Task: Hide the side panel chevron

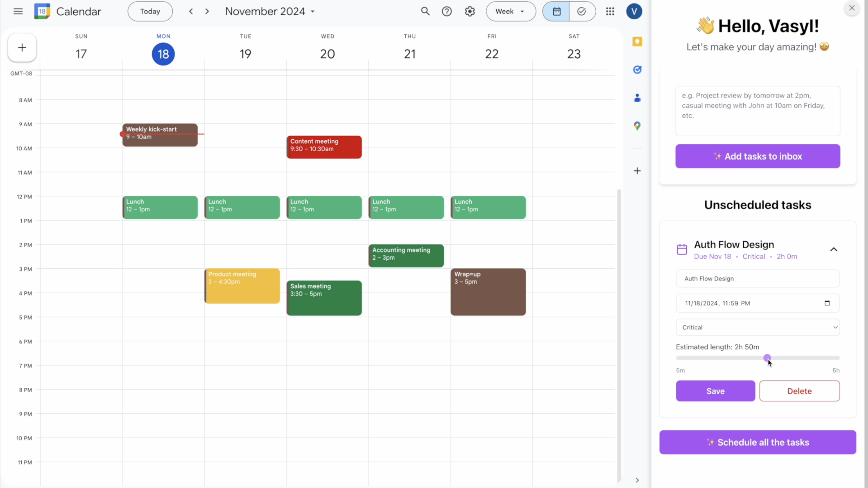Action: [637, 480]
